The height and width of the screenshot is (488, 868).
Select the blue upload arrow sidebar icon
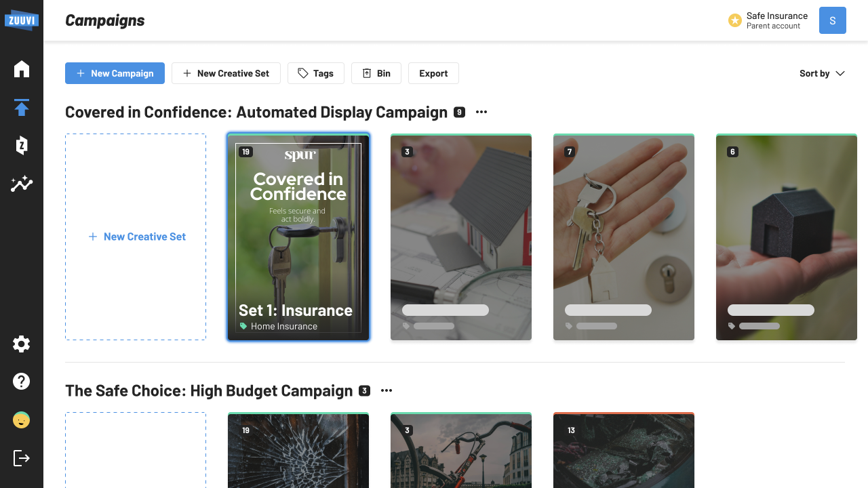tap(22, 108)
